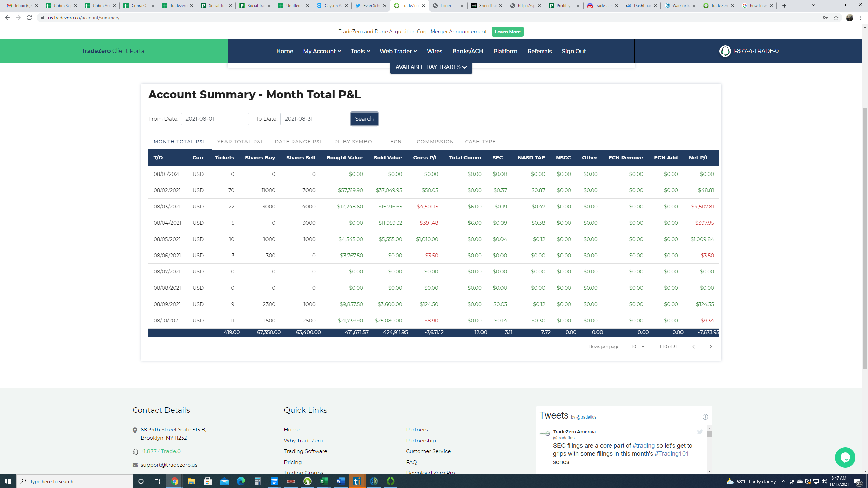868x488 pixels.
Task: Click the Twitter bird icon on tweet
Action: [x=700, y=432]
